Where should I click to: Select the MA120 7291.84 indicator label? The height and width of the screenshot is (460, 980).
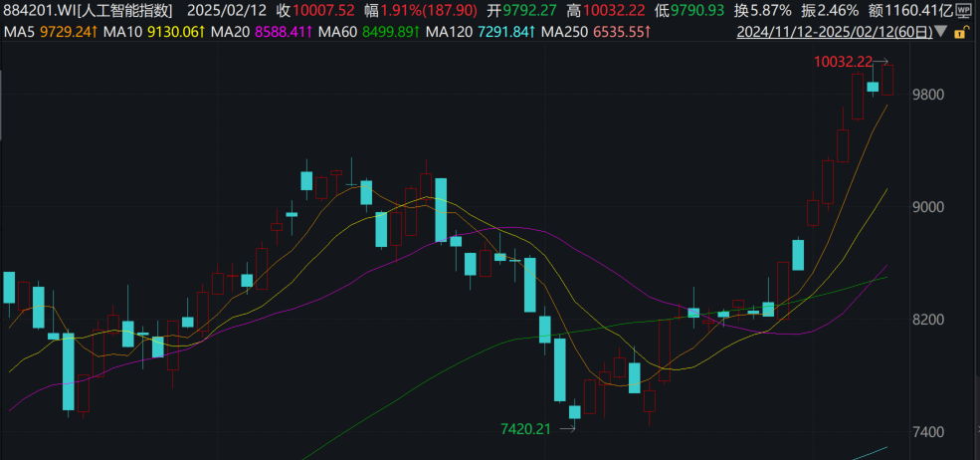pyautogui.click(x=482, y=32)
